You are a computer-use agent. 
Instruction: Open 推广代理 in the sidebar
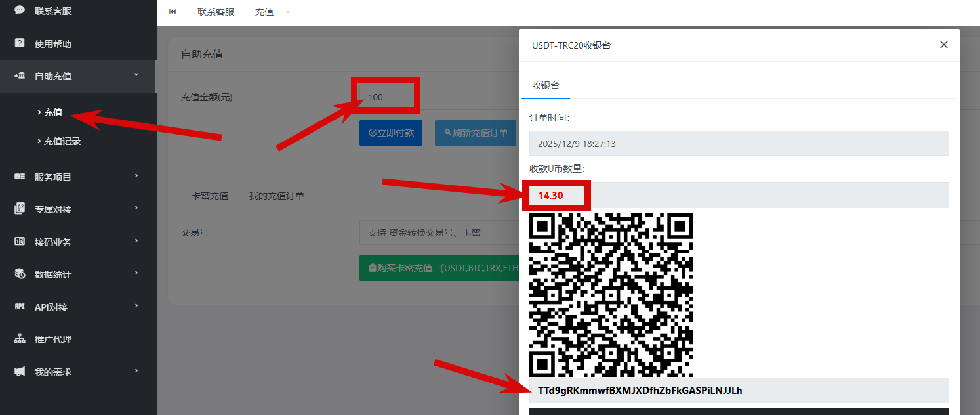79,339
